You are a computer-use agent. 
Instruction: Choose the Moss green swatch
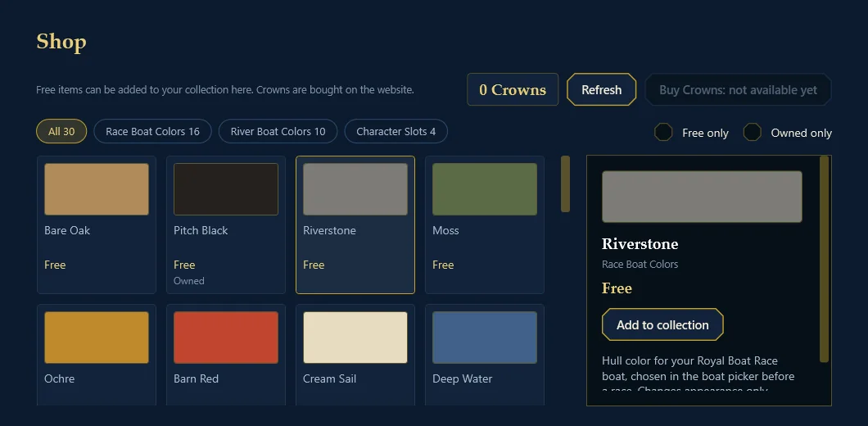coord(485,189)
